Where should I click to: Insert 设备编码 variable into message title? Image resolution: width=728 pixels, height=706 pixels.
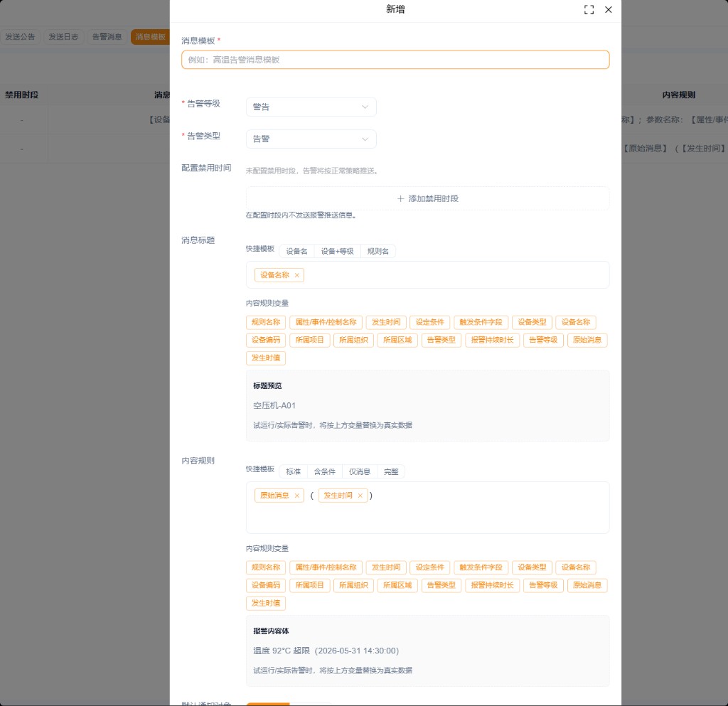pos(266,340)
